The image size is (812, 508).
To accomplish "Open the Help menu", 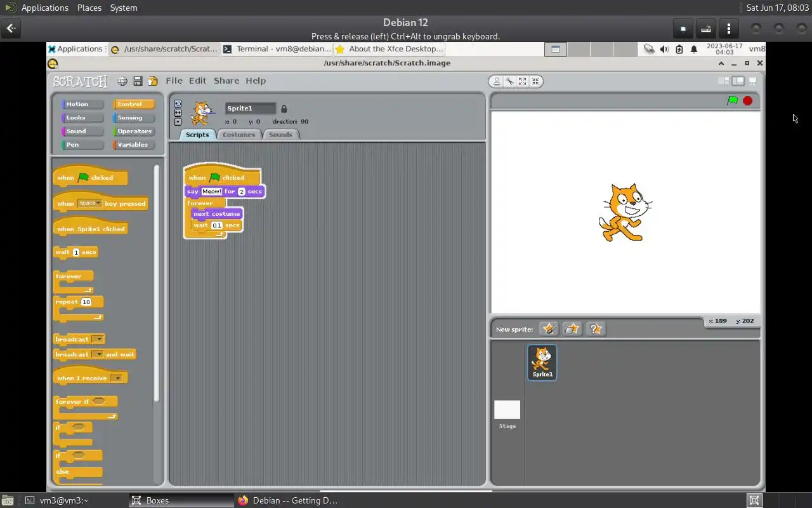I will [256, 81].
